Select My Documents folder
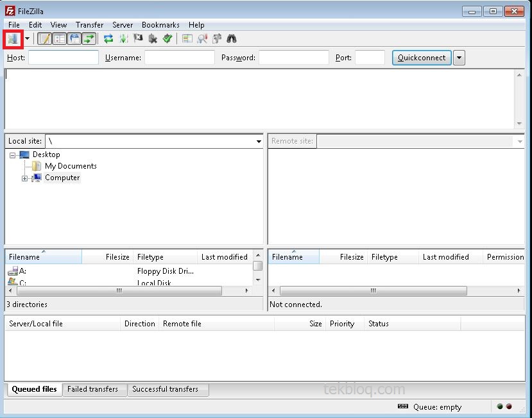 click(x=71, y=166)
